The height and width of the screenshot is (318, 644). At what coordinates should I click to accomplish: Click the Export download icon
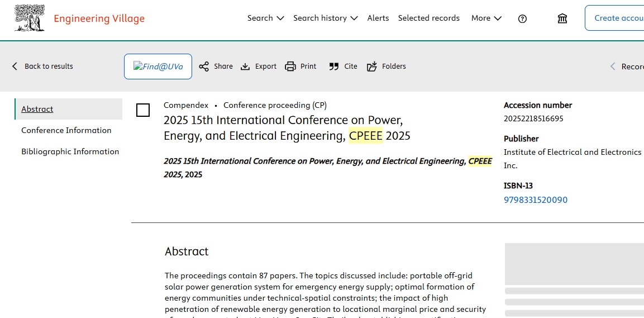[245, 67]
